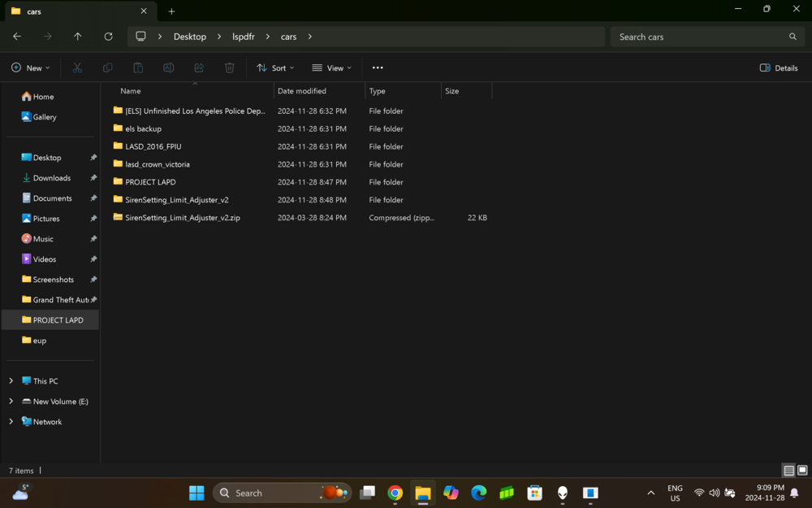Open the See more ellipsis in the toolbar
The image size is (812, 508).
click(377, 67)
